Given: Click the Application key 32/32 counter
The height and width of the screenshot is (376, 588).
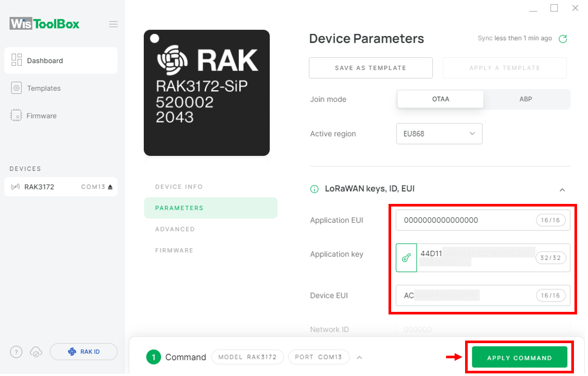Looking at the screenshot, I should 551,258.
